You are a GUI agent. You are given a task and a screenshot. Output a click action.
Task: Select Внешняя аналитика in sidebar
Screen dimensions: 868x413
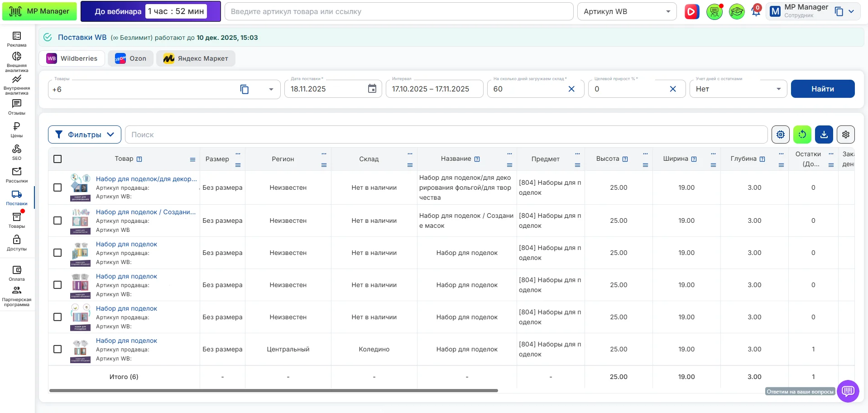[x=16, y=60]
